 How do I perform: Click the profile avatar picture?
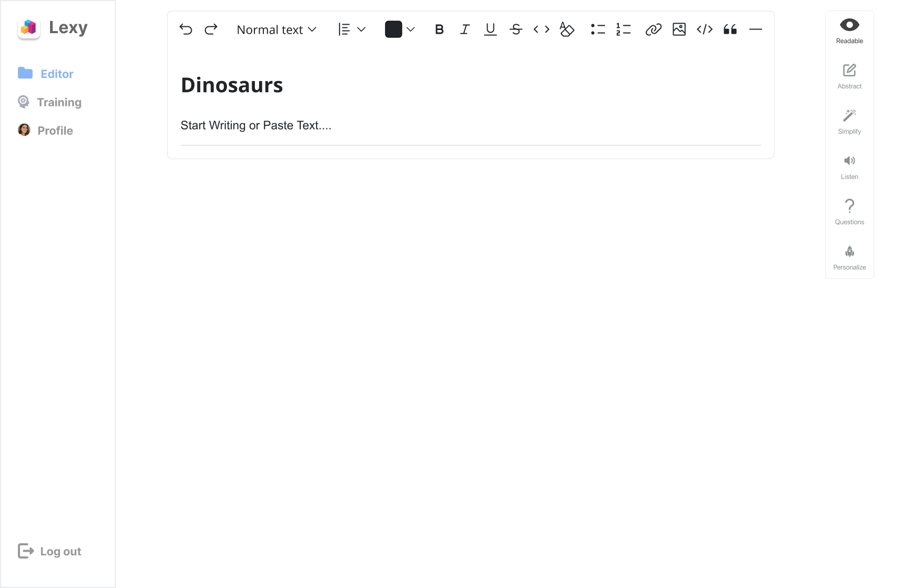pos(24,130)
